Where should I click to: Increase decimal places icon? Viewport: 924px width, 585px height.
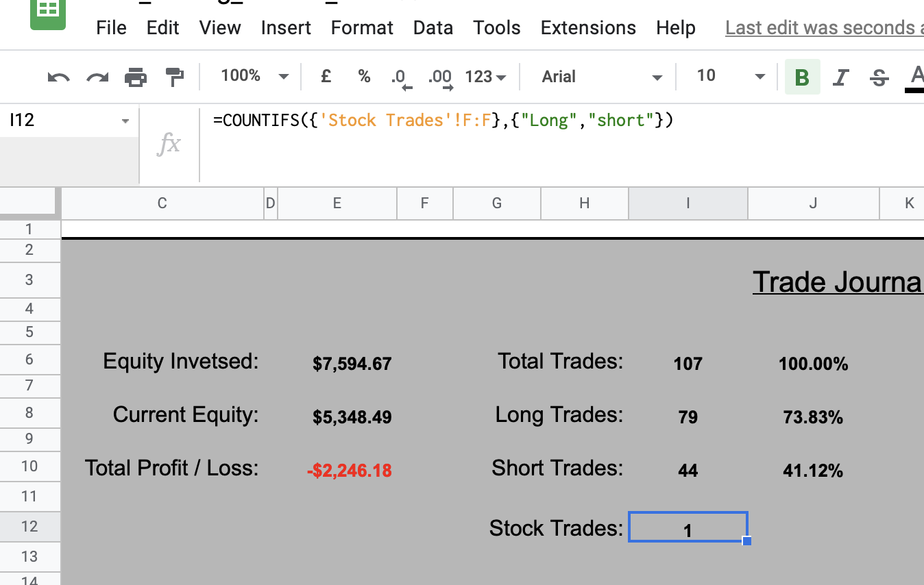pos(439,77)
